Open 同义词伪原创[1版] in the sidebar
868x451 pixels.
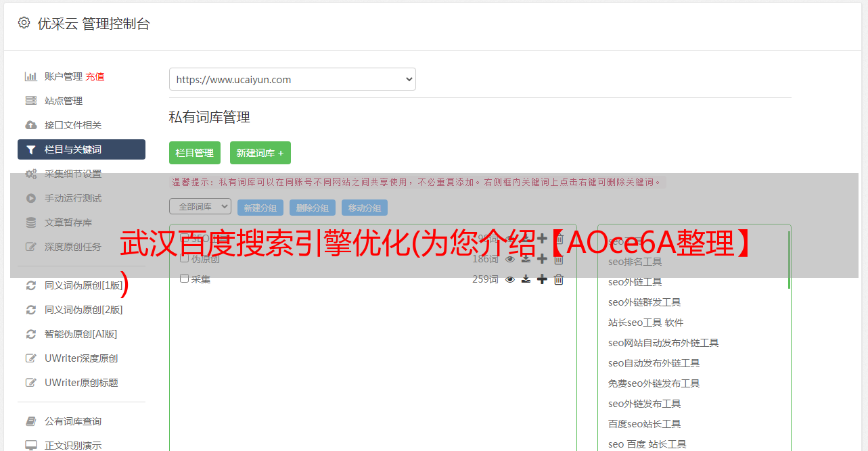pyautogui.click(x=84, y=285)
